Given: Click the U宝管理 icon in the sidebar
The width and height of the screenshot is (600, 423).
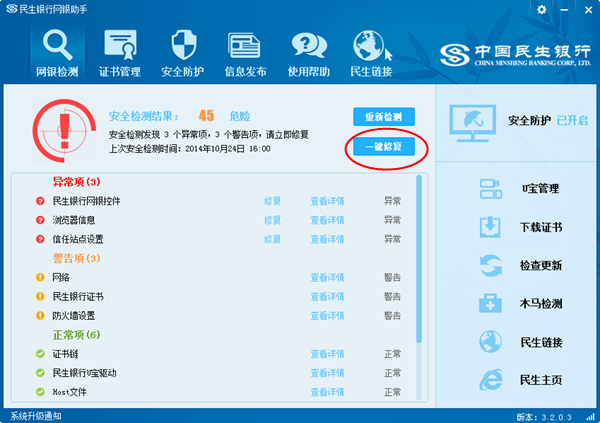Looking at the screenshot, I should (491, 188).
